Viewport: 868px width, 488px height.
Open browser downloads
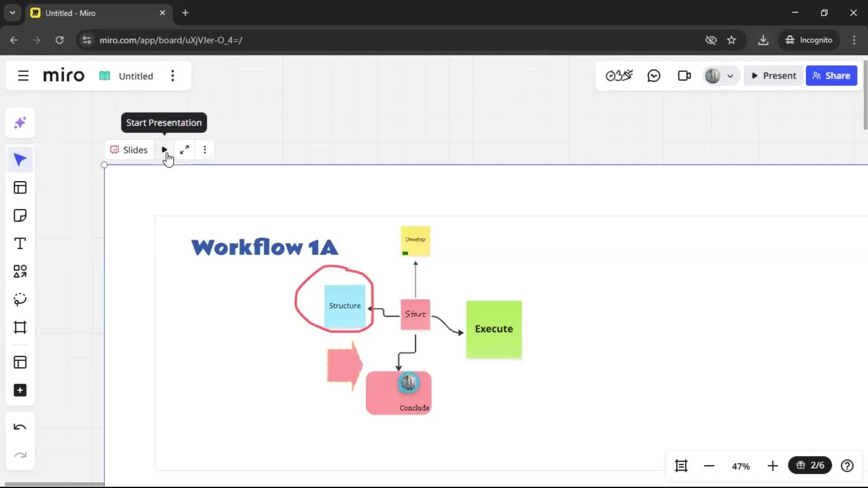(763, 40)
